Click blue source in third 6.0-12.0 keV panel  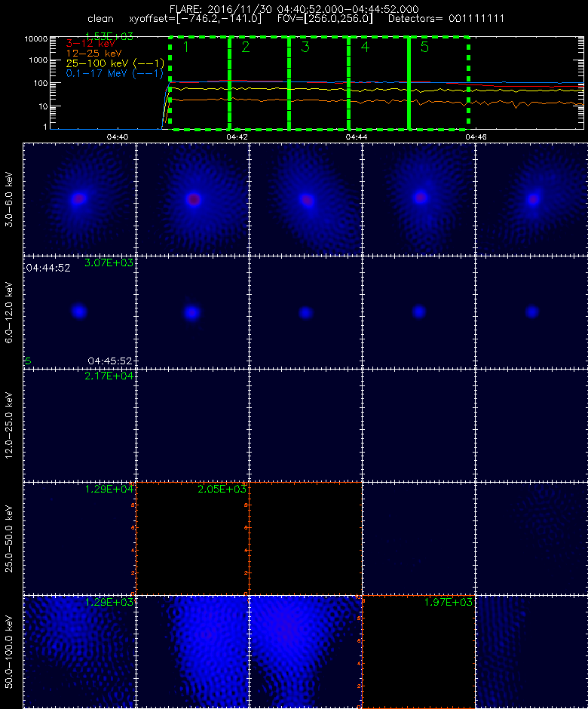click(x=305, y=312)
